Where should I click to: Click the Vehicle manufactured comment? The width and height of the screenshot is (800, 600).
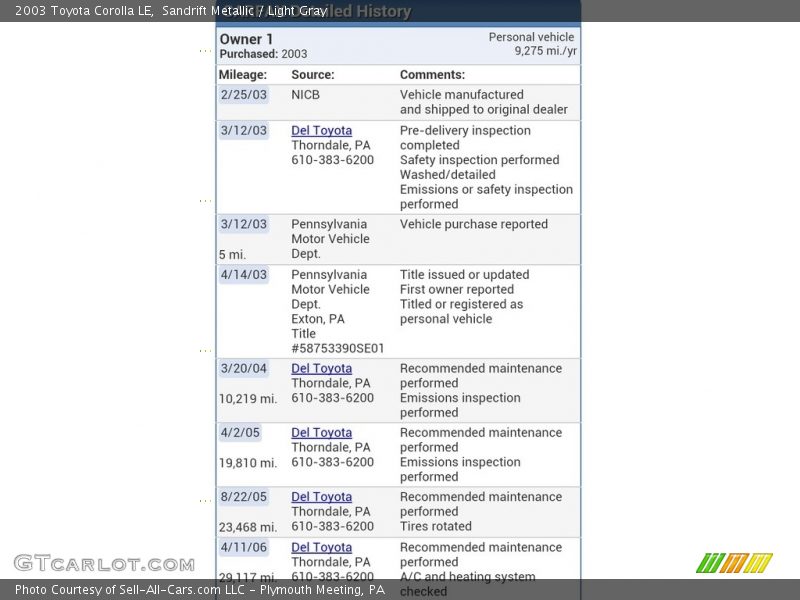(x=484, y=102)
